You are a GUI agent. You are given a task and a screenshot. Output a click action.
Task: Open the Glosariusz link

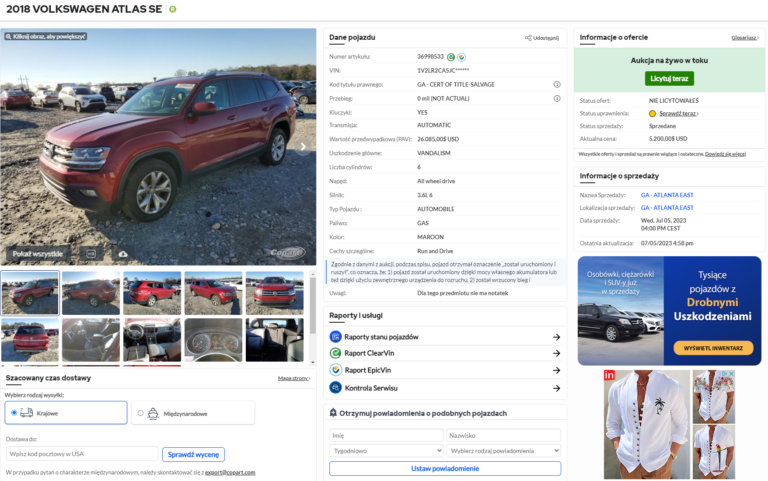[x=743, y=38]
